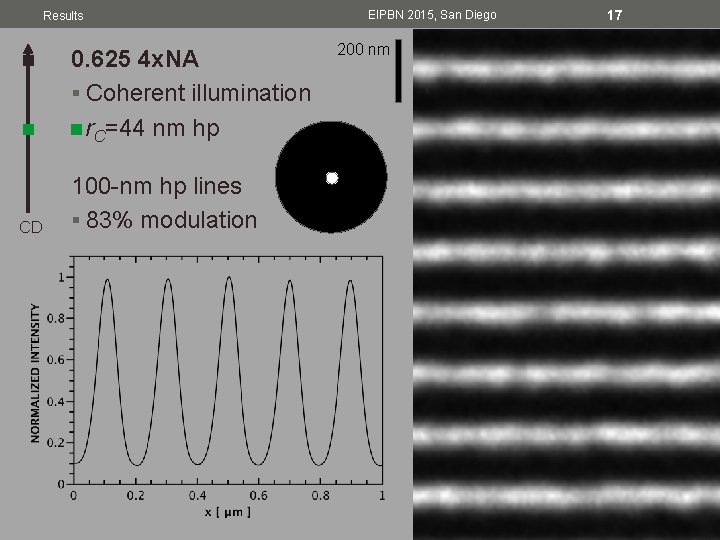Click the "x [ µm ]" axis label
Viewport: 720px width, 540px height.
pos(228,512)
